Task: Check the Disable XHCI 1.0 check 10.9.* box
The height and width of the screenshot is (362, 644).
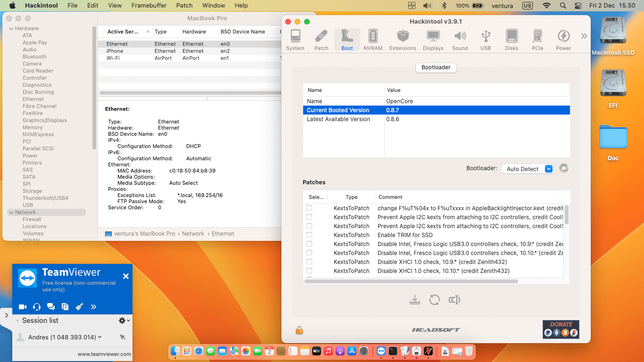Action: tap(309, 262)
